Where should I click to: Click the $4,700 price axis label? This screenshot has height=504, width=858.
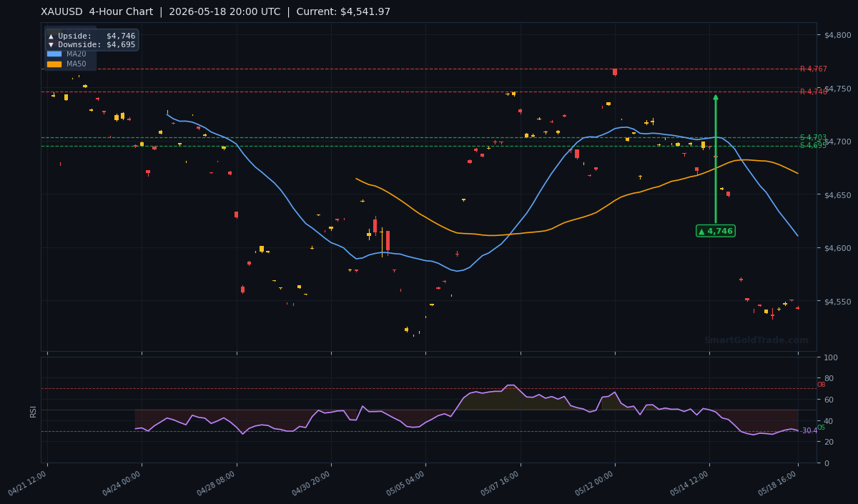837,142
